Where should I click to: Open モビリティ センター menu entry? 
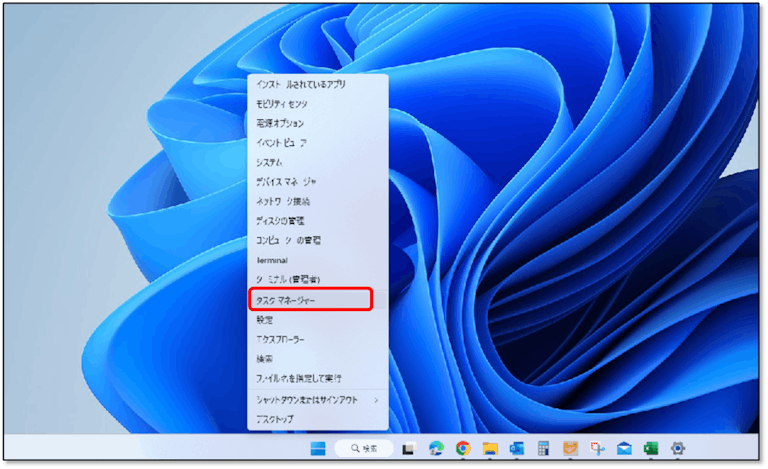[x=318, y=104]
